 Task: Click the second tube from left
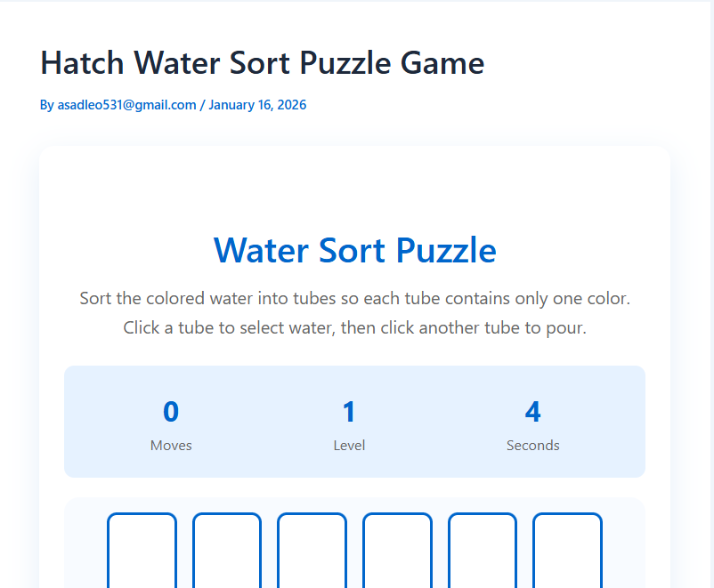pyautogui.click(x=227, y=550)
